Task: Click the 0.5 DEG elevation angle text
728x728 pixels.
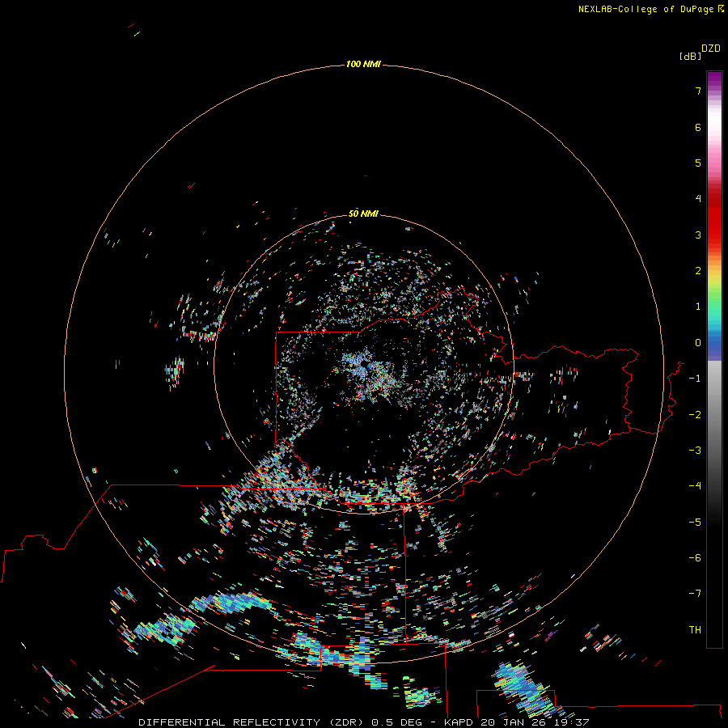Action: (396, 722)
